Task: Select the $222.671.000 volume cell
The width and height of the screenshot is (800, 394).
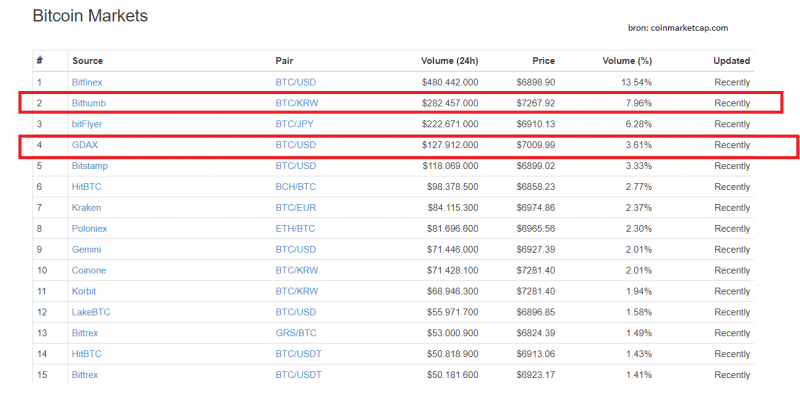Action: click(x=450, y=124)
